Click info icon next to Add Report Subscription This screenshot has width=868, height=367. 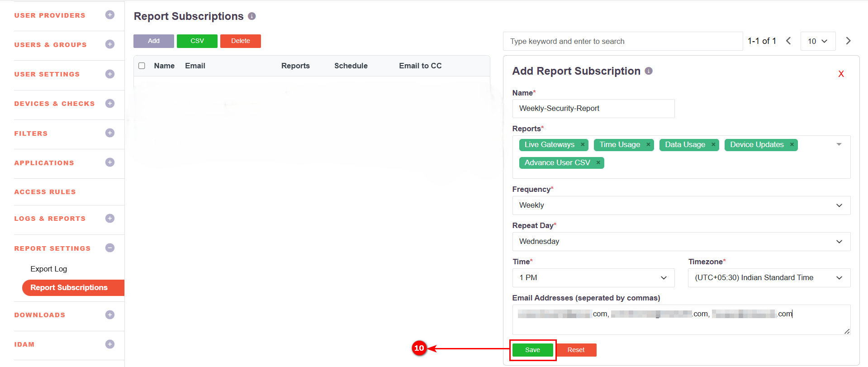[x=649, y=71]
